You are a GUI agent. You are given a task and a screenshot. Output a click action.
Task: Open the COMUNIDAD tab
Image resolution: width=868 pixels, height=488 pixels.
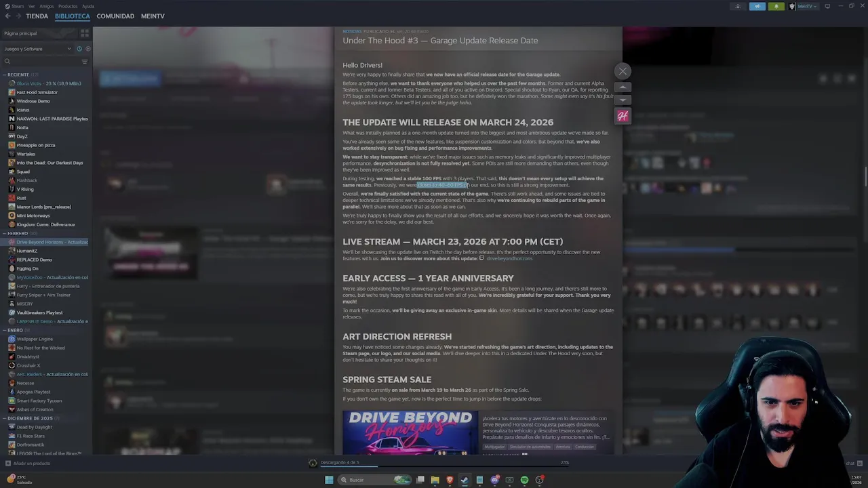tap(115, 16)
